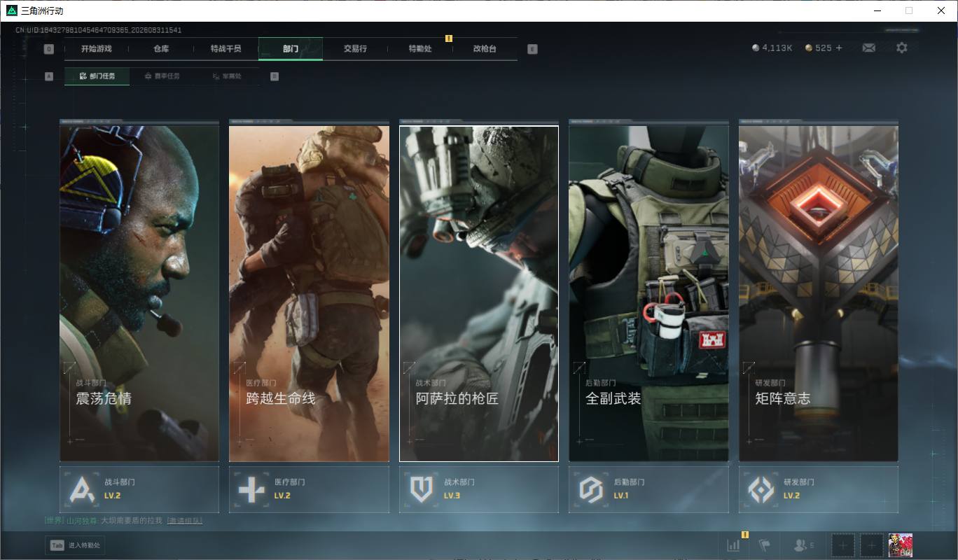Screen dimensions: 958x560
Task: Select the 赛季任务 sub-tab
Action: (162, 76)
